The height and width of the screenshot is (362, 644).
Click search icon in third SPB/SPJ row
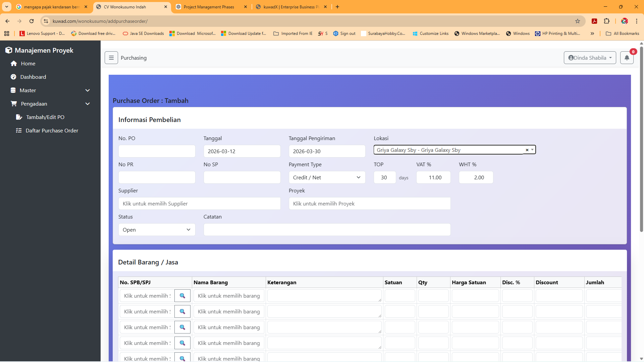pyautogui.click(x=182, y=327)
